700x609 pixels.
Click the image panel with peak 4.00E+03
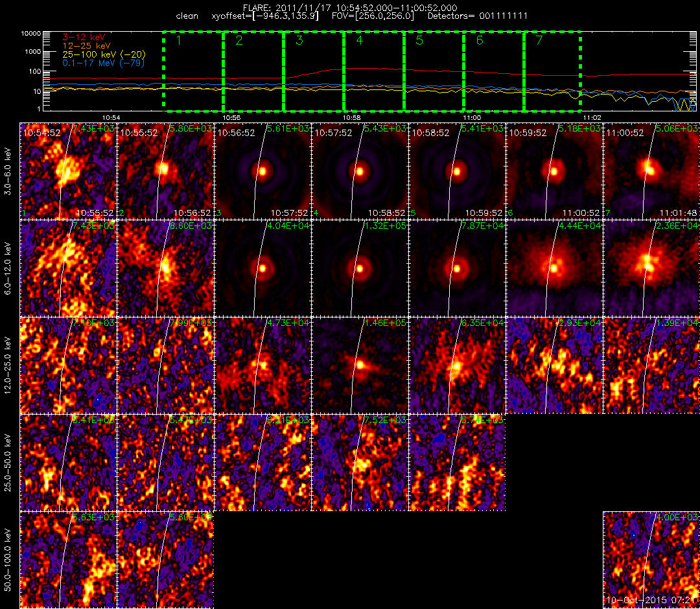(x=651, y=560)
